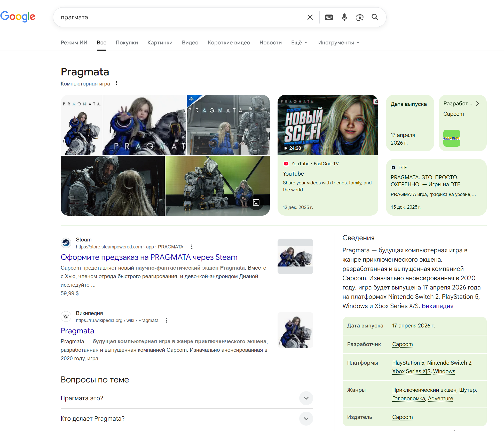Expand the question Прагмата это?

187,398
